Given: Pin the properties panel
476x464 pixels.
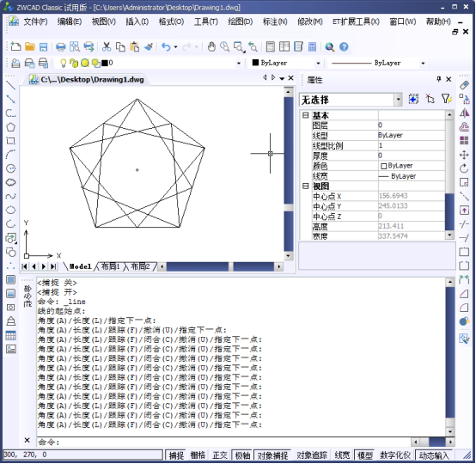Looking at the screenshot, I should click(438, 79).
